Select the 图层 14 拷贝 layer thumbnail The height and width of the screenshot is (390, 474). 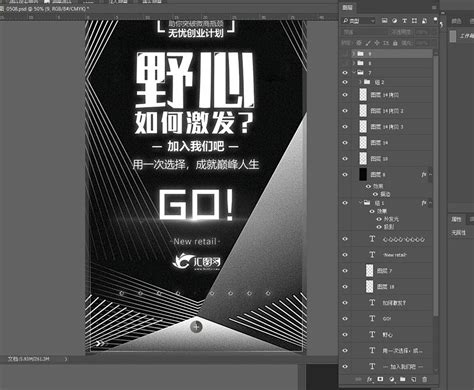click(363, 95)
